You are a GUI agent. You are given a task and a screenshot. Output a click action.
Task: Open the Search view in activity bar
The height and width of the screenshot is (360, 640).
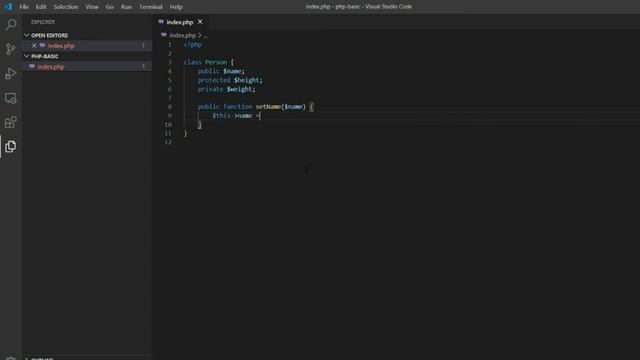11,25
